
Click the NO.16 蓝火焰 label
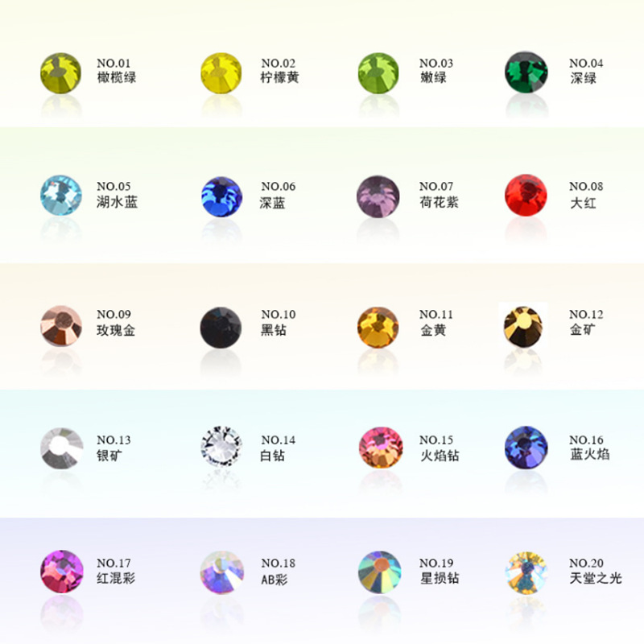coord(589,448)
